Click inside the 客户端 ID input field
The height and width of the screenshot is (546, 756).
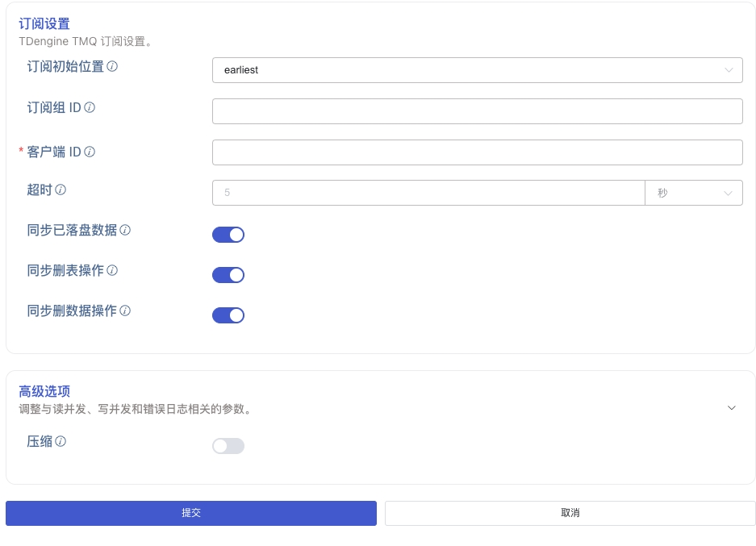[x=478, y=152]
